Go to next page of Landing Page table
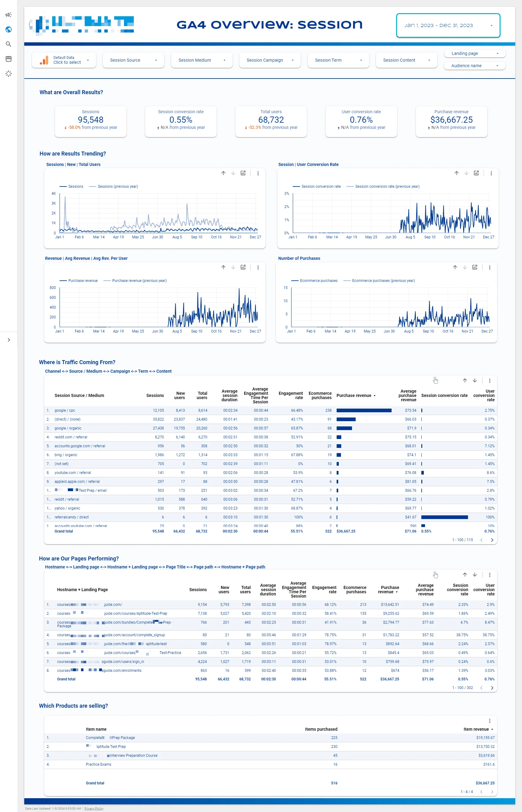This screenshot has width=522, height=812. click(x=492, y=688)
